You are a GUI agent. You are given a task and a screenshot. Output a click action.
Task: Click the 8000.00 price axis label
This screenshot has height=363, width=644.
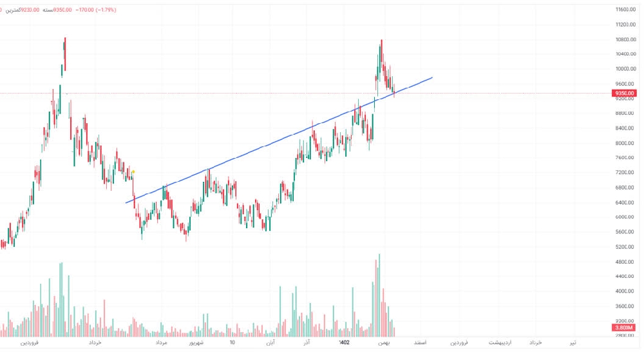coord(625,143)
